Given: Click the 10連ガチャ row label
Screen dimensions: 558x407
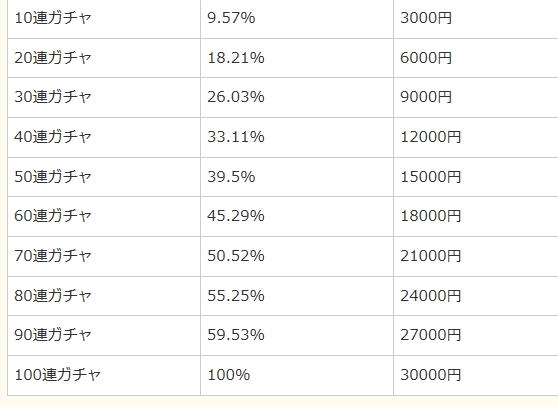Looking at the screenshot, I should [53, 18].
